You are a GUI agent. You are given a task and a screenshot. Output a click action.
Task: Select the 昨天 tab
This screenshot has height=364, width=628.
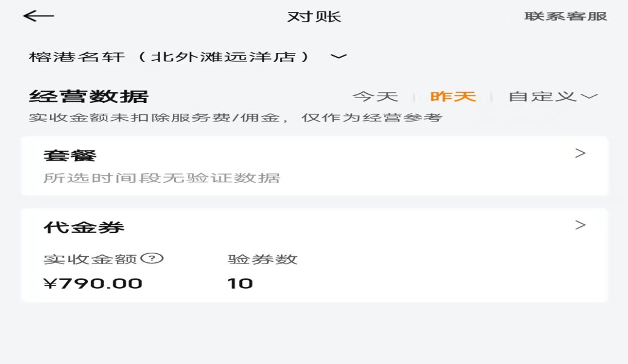[x=453, y=96]
